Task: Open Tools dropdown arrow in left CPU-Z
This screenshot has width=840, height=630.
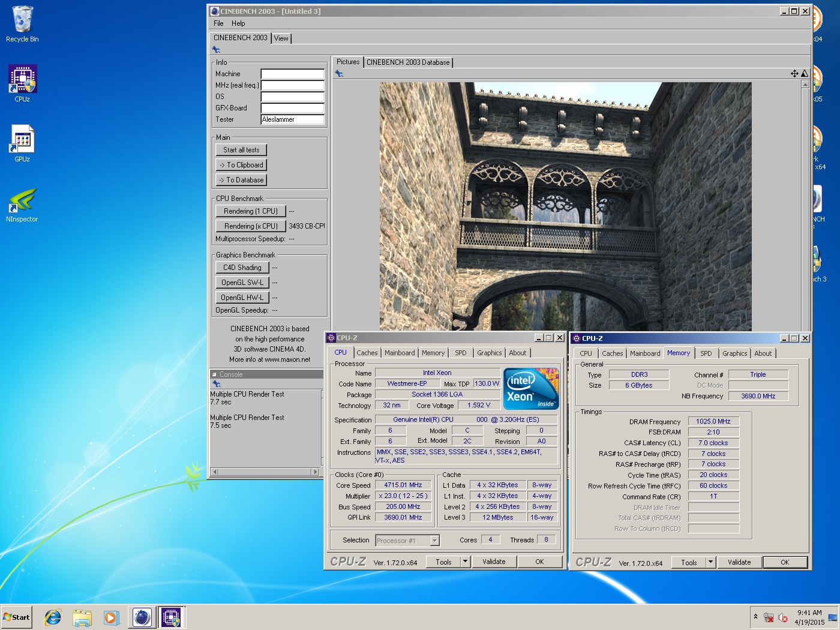Action: pyautogui.click(x=465, y=562)
